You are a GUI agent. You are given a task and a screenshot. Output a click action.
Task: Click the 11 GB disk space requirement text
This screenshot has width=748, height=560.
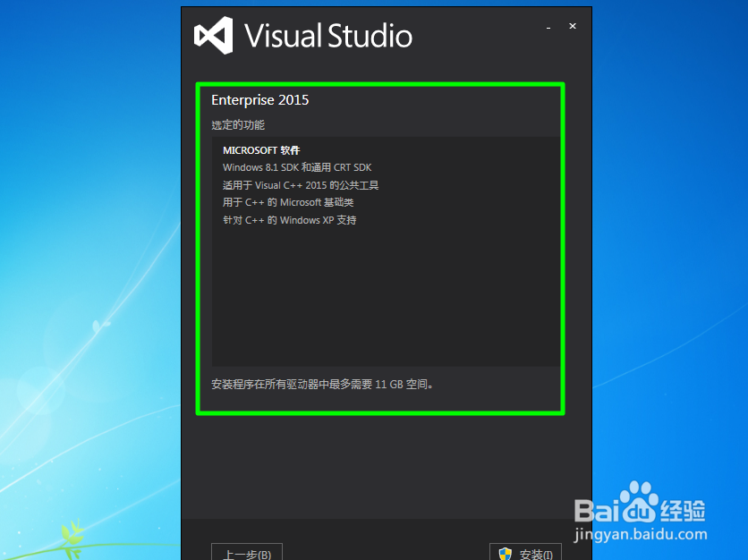coord(322,384)
